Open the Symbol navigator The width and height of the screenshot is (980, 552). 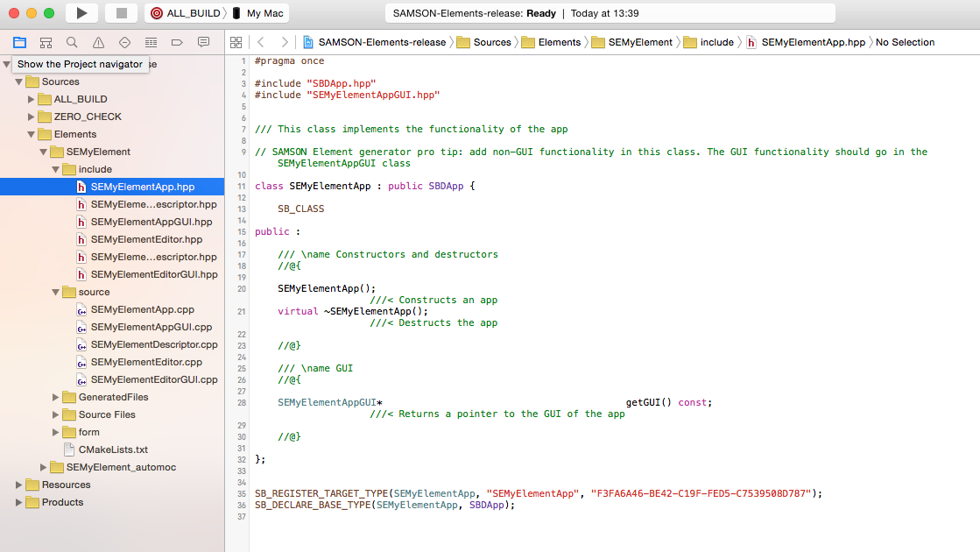45,41
